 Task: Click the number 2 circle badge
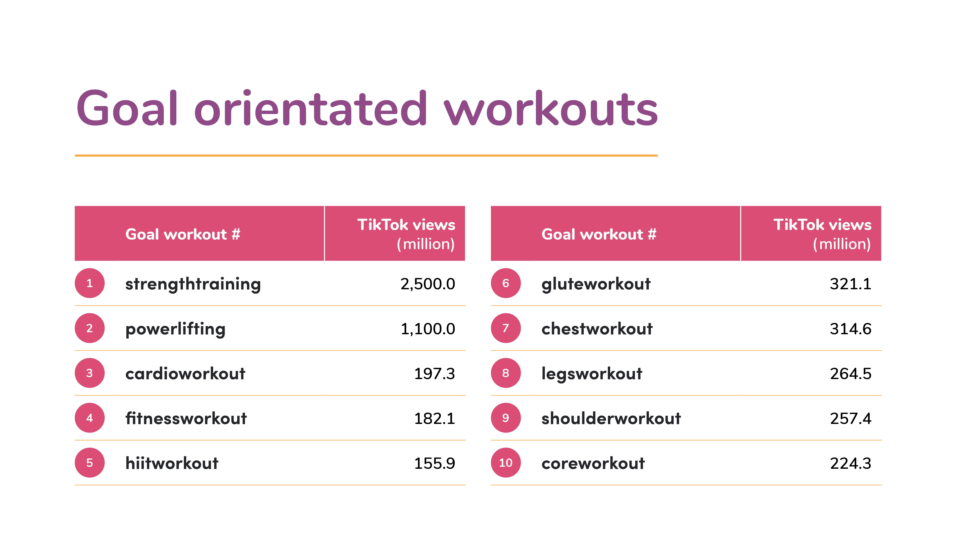click(x=90, y=328)
